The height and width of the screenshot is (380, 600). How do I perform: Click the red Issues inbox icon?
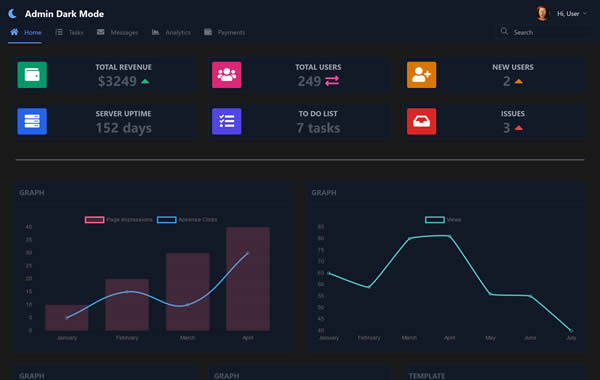[x=422, y=121]
